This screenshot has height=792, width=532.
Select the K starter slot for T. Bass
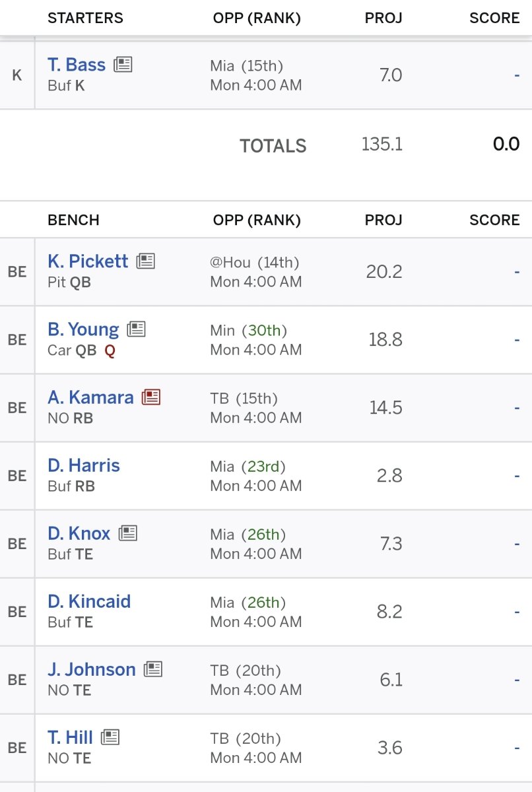click(x=17, y=75)
